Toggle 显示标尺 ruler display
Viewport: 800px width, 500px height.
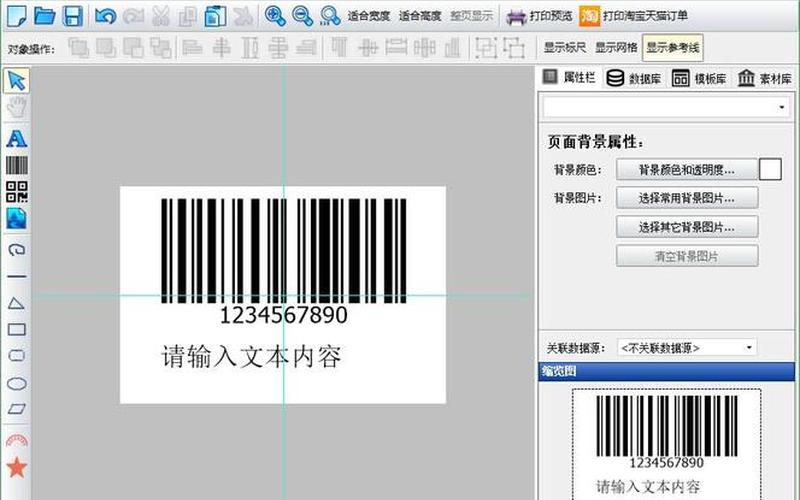click(564, 47)
